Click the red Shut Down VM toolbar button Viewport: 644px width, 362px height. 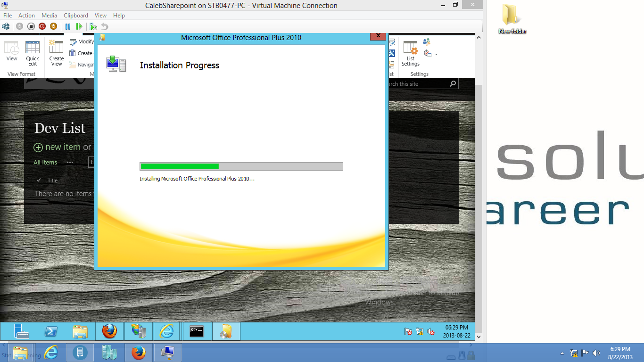tap(42, 26)
